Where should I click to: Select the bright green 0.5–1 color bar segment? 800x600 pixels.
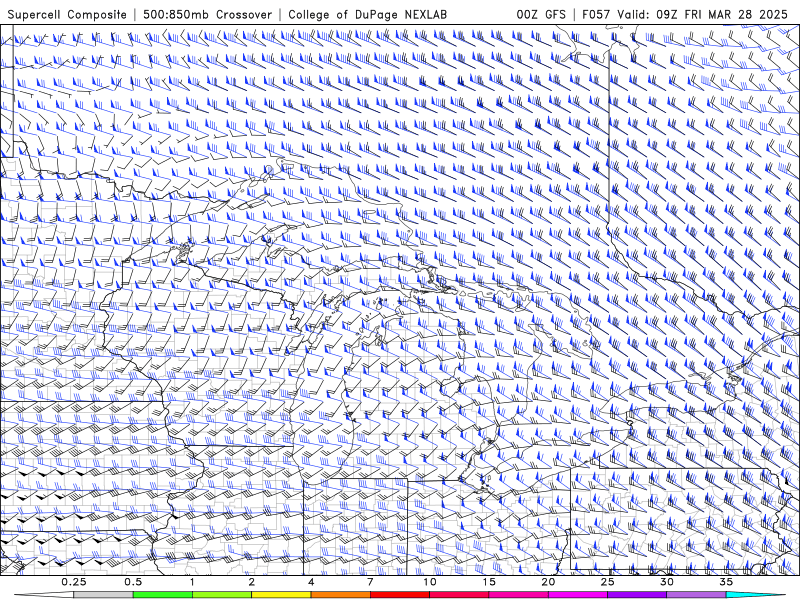pos(162,595)
